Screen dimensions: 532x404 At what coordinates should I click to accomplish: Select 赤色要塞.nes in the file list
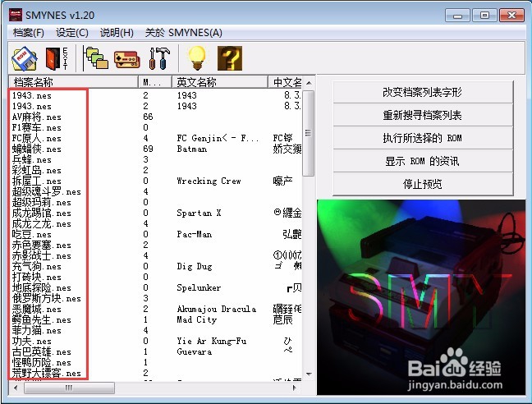coord(41,246)
